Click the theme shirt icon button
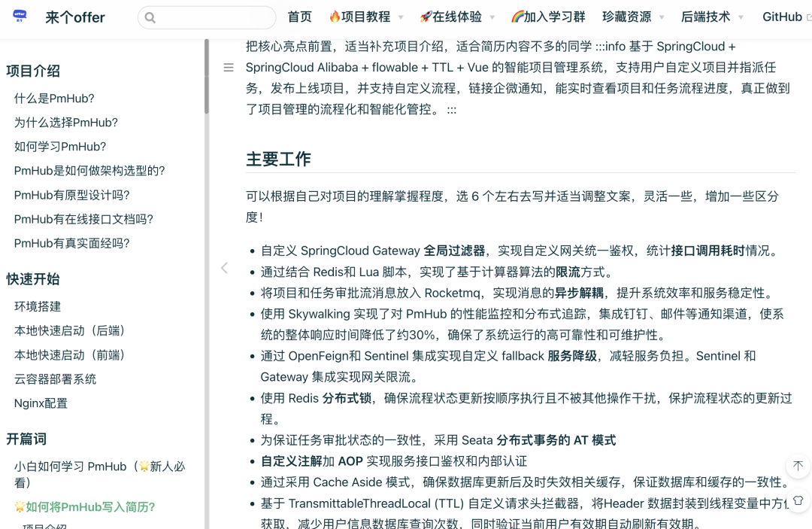Image resolution: width=812 pixels, height=529 pixels. [x=798, y=500]
